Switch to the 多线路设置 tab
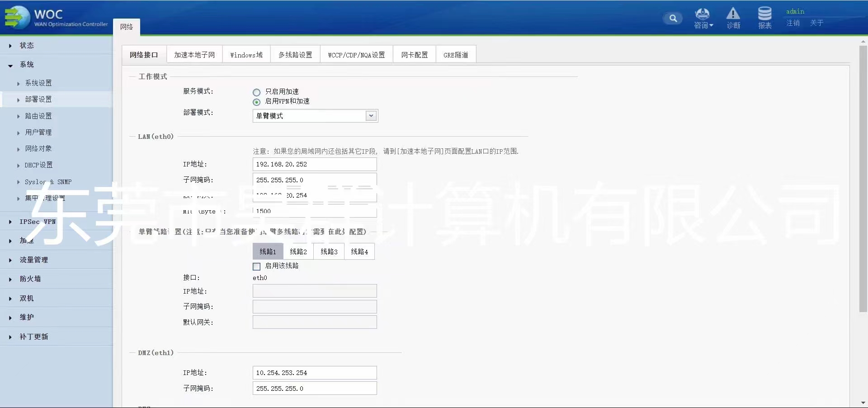This screenshot has height=408, width=868. click(295, 55)
